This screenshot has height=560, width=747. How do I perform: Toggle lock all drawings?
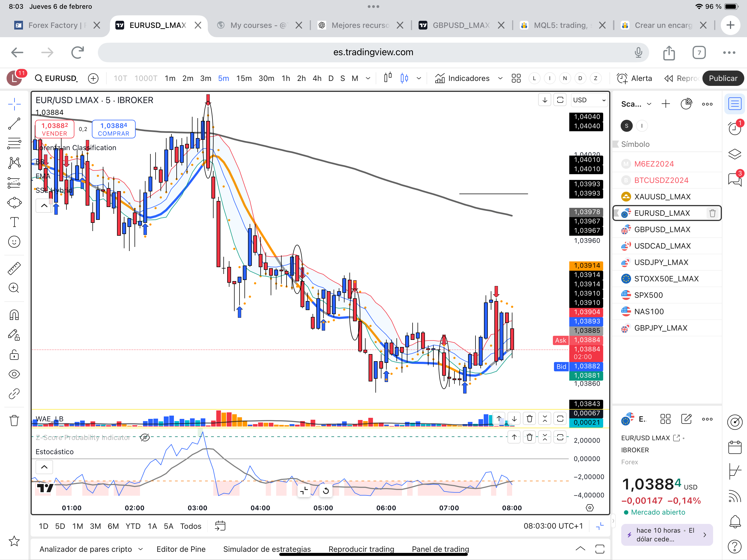(x=14, y=355)
